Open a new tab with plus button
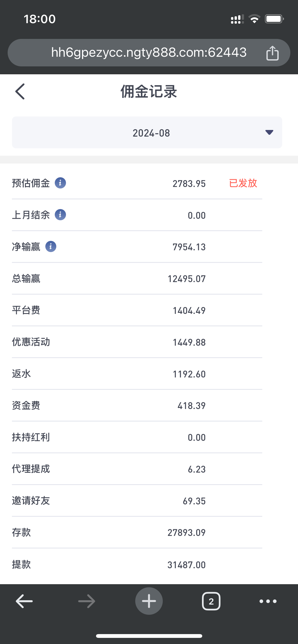298x644 pixels. tap(149, 601)
